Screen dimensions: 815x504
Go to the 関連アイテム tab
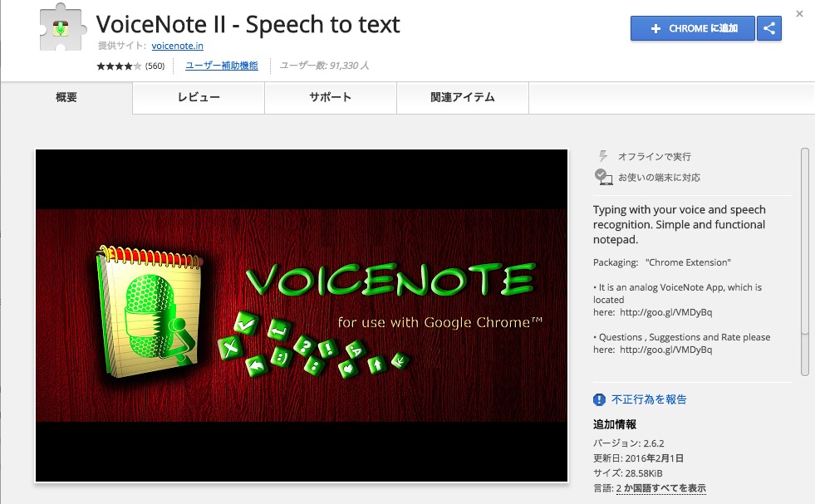[x=463, y=98]
